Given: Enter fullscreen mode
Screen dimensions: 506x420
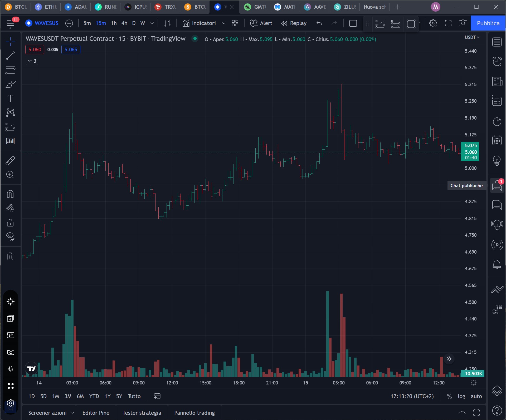Looking at the screenshot, I should pyautogui.click(x=448, y=23).
